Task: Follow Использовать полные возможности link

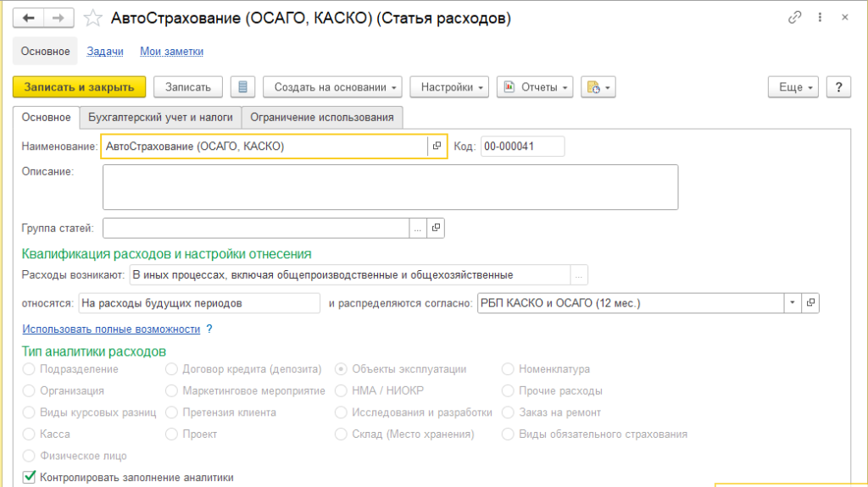Action: coord(111,329)
